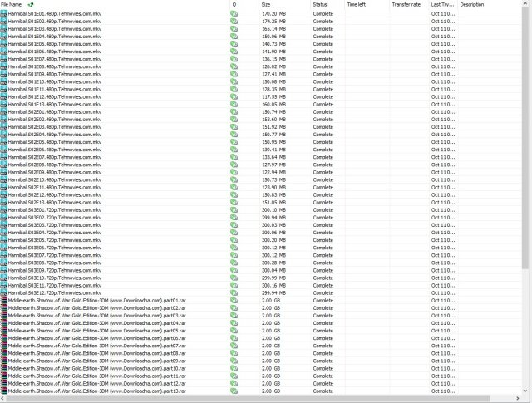Sort downloads by Size column header
532x403 pixels.
pos(266,5)
